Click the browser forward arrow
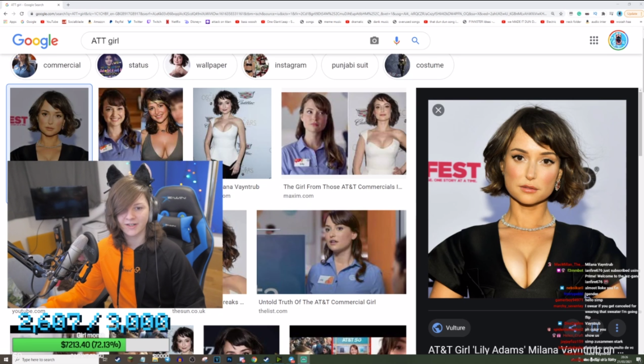Image resolution: width=644 pixels, height=364 pixels. click(x=14, y=14)
